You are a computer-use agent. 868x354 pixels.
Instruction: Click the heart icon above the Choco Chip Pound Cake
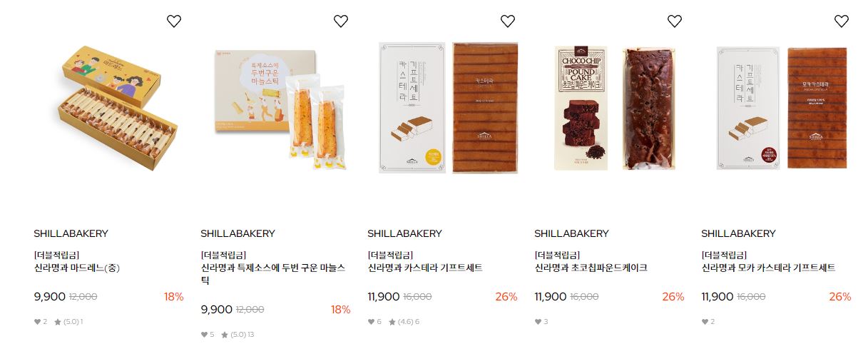pos(675,21)
